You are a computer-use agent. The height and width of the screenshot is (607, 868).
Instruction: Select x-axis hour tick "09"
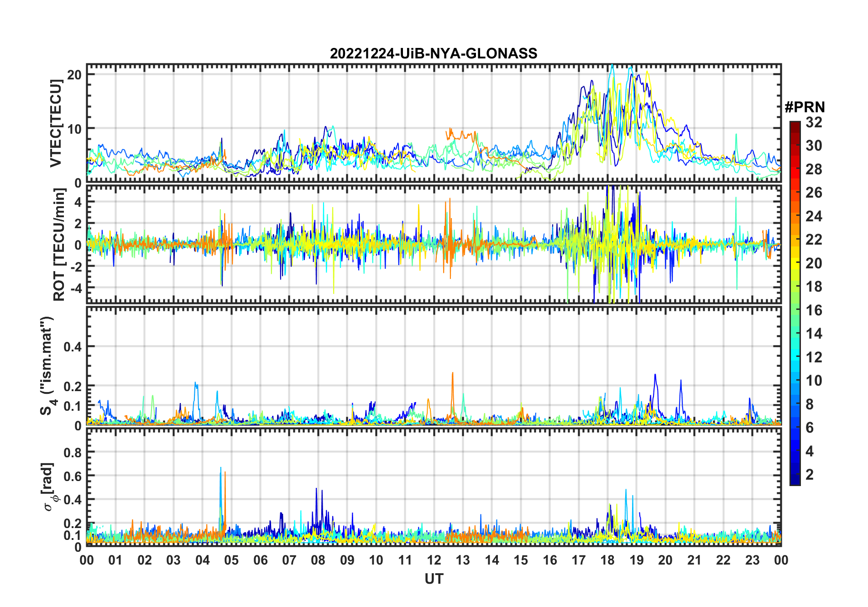[347, 560]
